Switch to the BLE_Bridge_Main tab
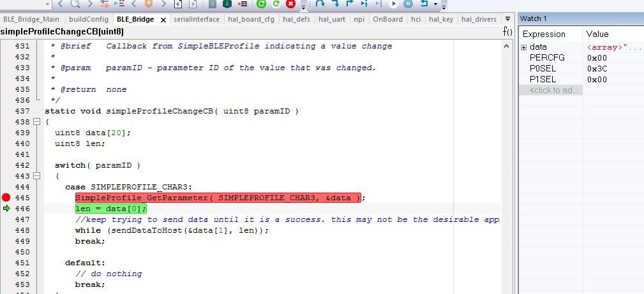 pos(31,19)
